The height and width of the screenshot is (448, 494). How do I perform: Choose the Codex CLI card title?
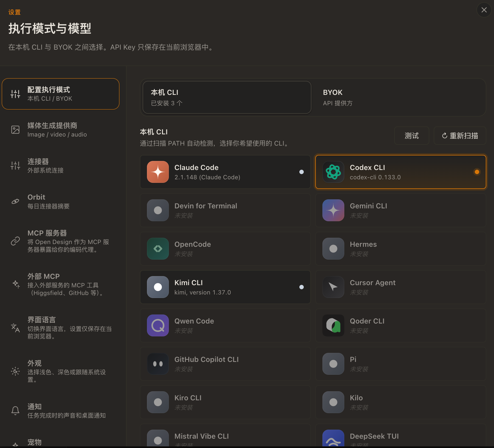click(367, 168)
